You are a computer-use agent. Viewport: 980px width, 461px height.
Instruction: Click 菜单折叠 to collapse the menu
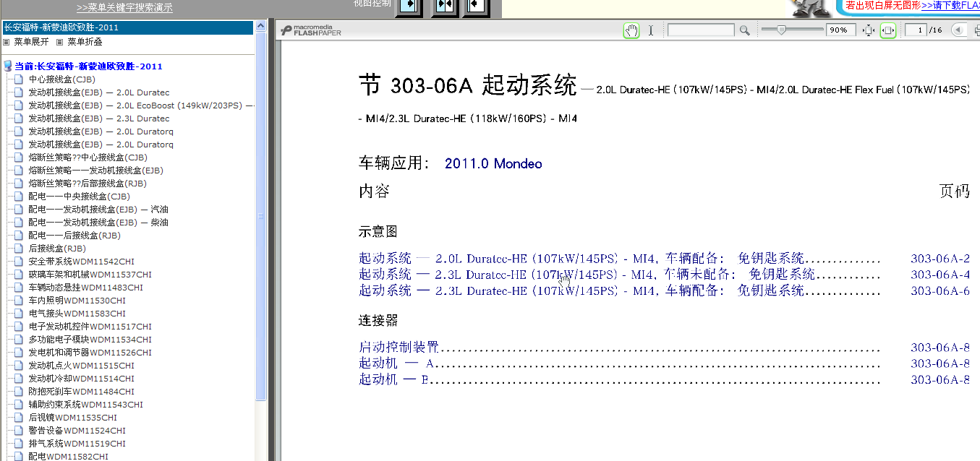[85, 42]
